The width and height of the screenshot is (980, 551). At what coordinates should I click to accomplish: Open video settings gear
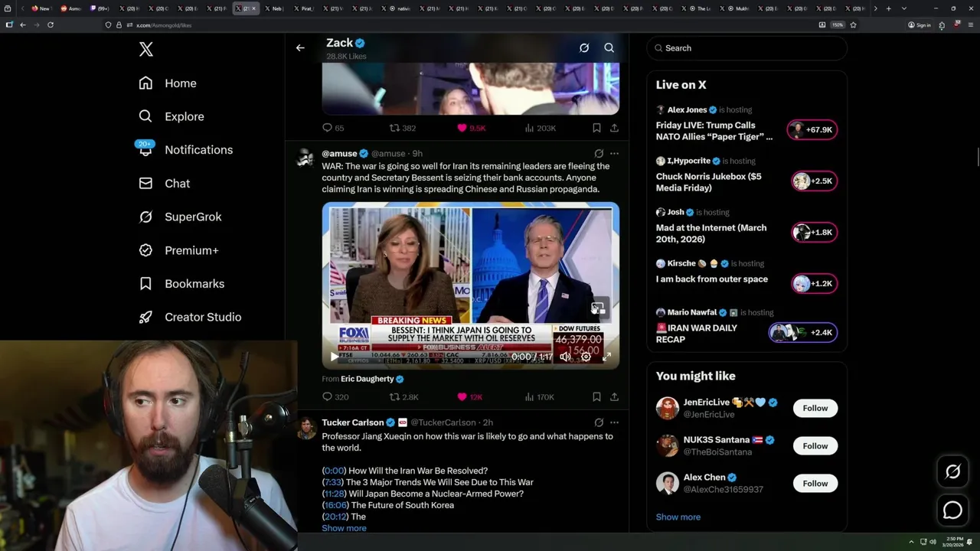coord(586,357)
